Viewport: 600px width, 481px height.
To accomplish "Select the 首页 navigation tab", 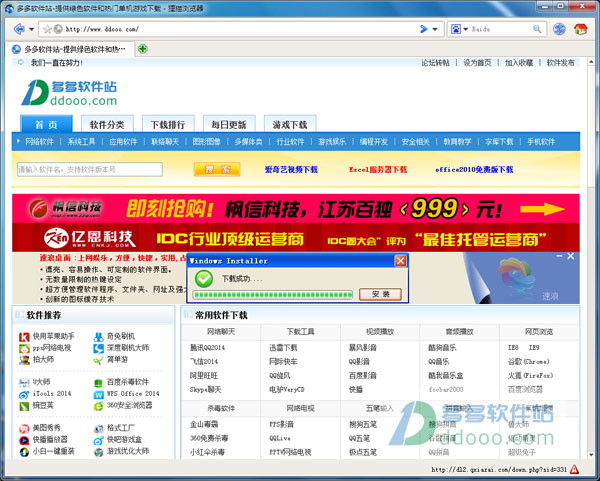I will click(46, 124).
